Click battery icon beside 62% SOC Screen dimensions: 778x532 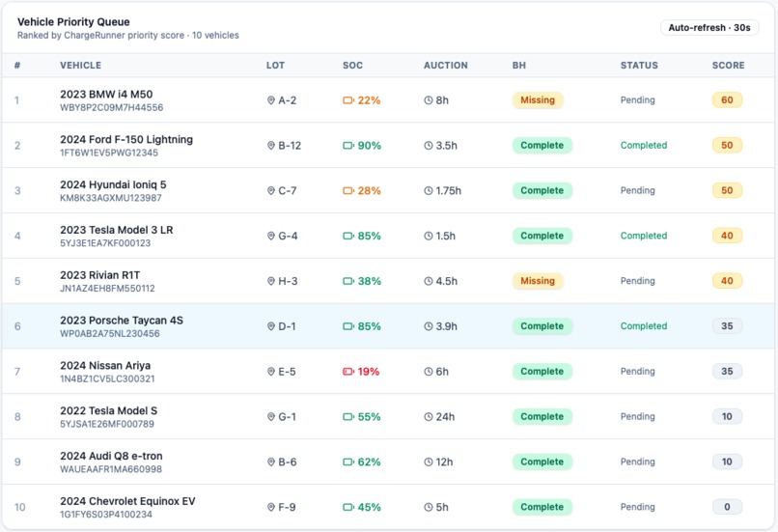[x=348, y=462]
